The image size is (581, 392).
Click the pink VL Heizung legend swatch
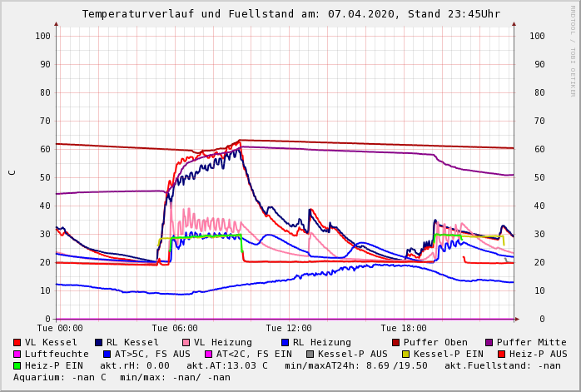186,342
